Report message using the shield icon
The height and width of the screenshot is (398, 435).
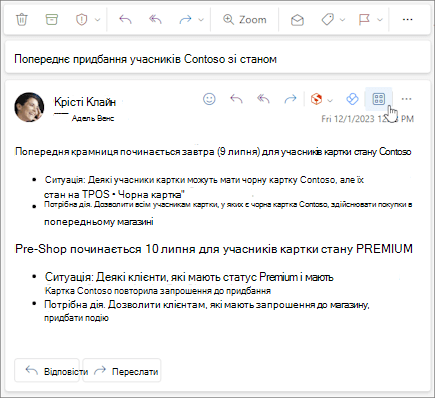pos(81,20)
